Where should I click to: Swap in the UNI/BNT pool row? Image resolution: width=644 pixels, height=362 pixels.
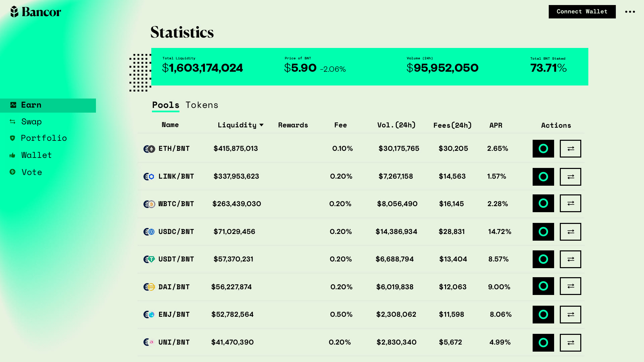(571, 343)
